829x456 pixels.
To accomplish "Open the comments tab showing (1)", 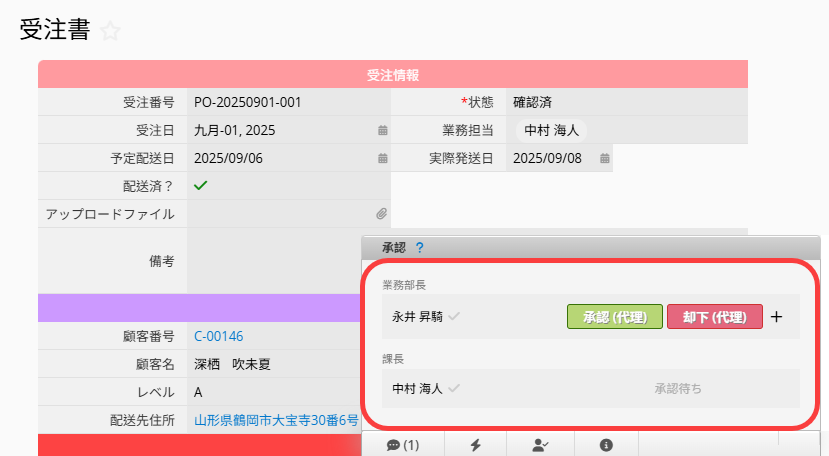I will pos(402,445).
